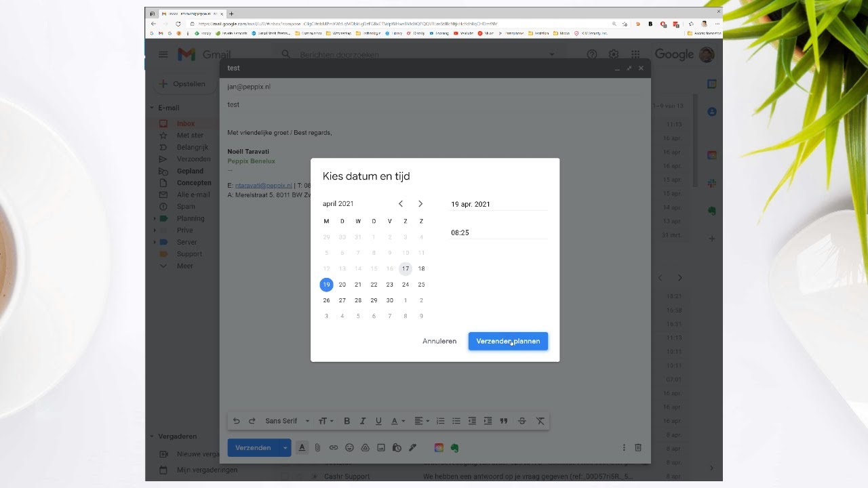868x488 pixels.
Task: Select April 22 in the calendar
Action: 374,285
